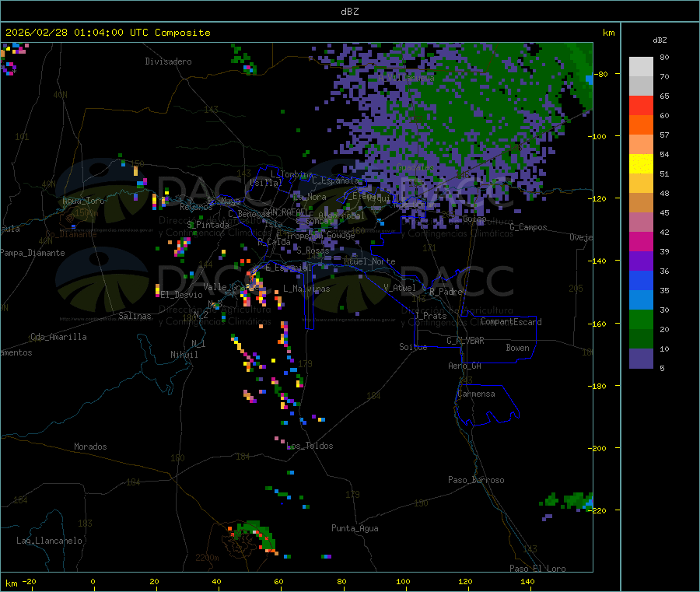This screenshot has width=700, height=592.
Task: Click the 0 km horizontal axis tick
Action: (x=93, y=581)
